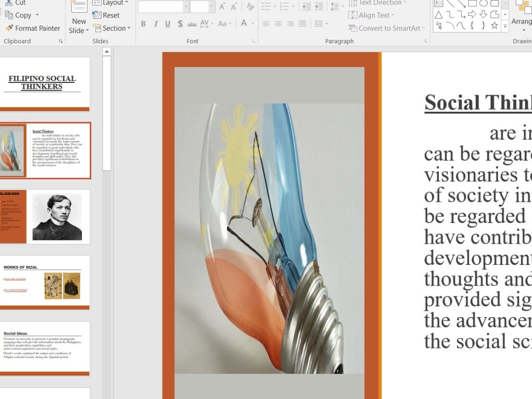Screen dimensions: 532x399
Task: Apply Font Color
Action: tap(244, 23)
